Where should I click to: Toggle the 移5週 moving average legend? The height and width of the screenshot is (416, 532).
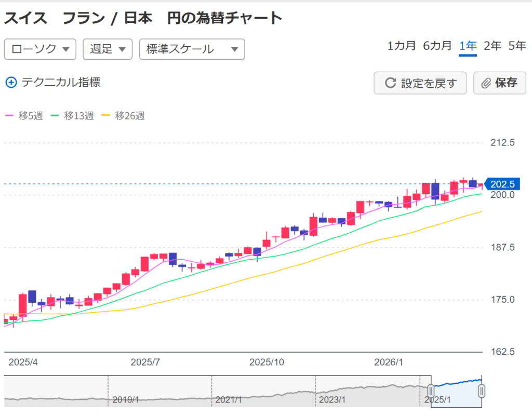tap(24, 116)
